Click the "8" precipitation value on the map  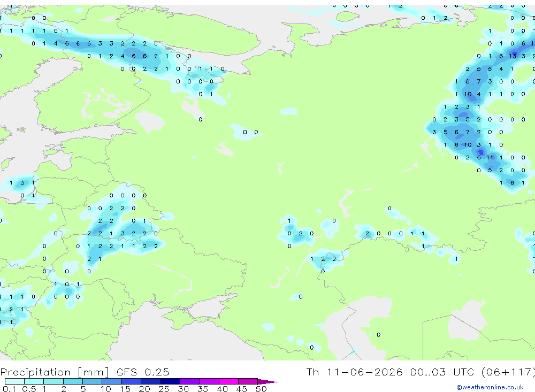[x=468, y=81]
